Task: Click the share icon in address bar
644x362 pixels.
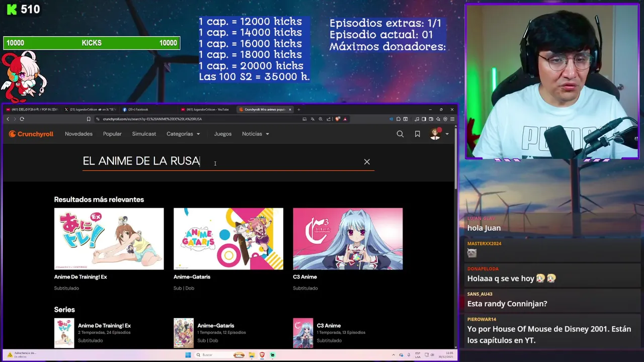Action: point(329,119)
